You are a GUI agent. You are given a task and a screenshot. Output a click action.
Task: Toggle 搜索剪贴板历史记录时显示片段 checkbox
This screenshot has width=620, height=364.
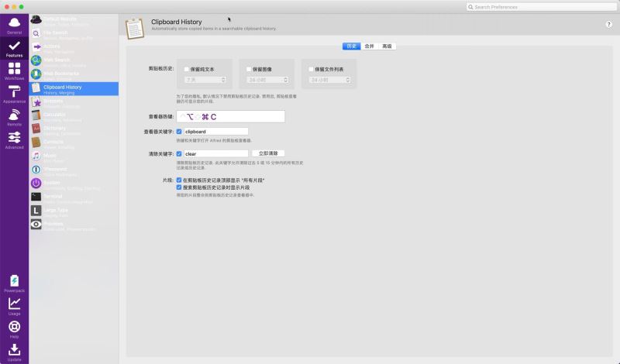click(179, 187)
